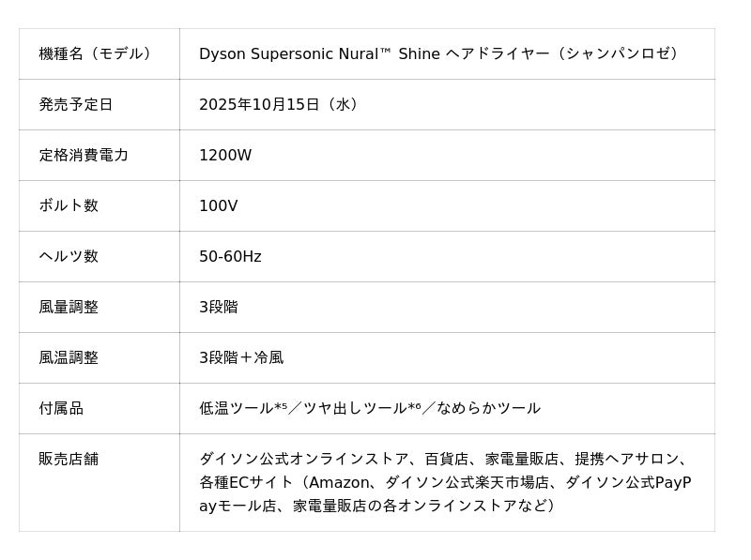Click the 定格消費電力 label cell

pyautogui.click(x=84, y=155)
